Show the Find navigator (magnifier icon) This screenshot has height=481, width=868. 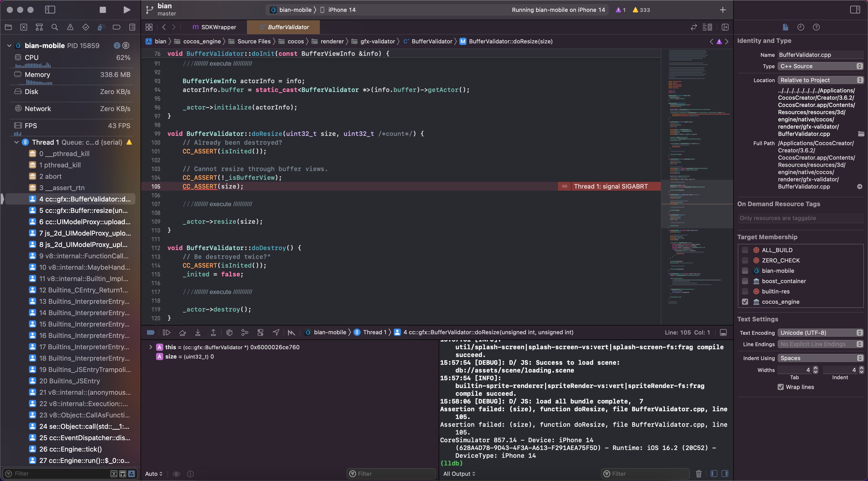pyautogui.click(x=55, y=27)
